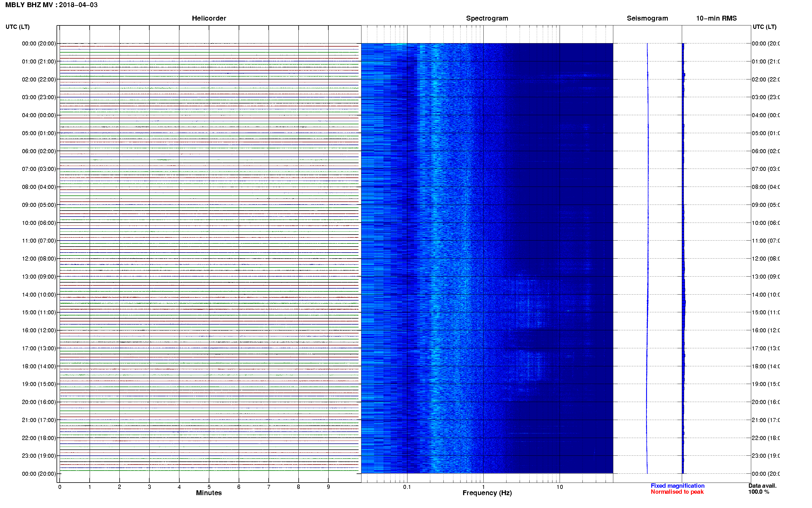Click the left time label '19:00 (15:00)'
812x508 pixels.
(x=39, y=384)
